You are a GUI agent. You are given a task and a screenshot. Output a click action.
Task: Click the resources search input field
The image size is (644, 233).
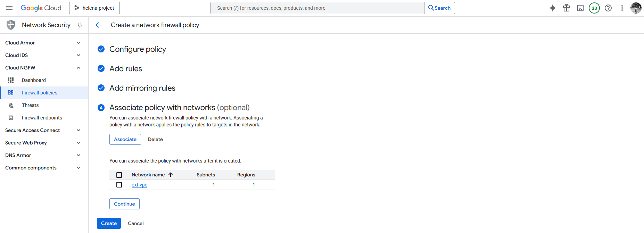pyautogui.click(x=317, y=8)
